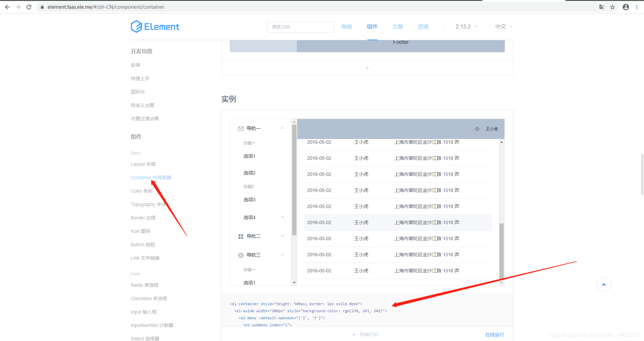Screen dimensions: 644x341
Task: Open Button 按钮 in the sidebar
Action: tap(143, 245)
